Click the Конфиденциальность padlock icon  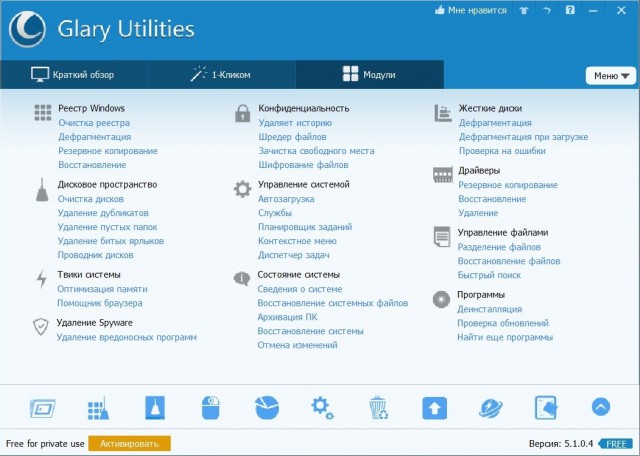(242, 113)
